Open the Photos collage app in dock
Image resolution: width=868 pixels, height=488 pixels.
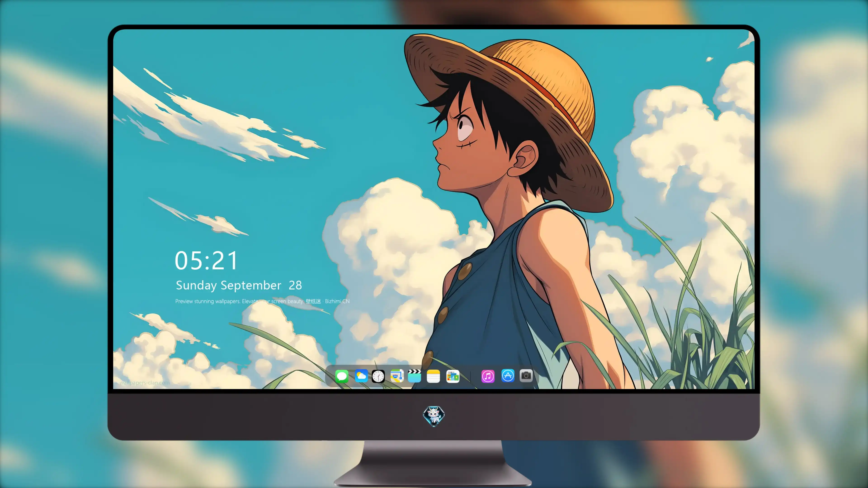pos(453,376)
